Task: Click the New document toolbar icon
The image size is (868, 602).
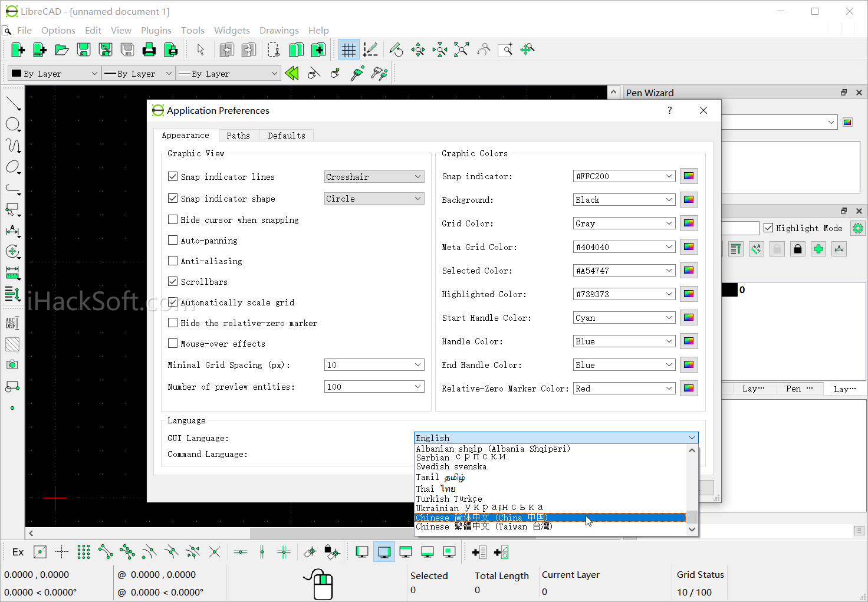Action: 18,50
